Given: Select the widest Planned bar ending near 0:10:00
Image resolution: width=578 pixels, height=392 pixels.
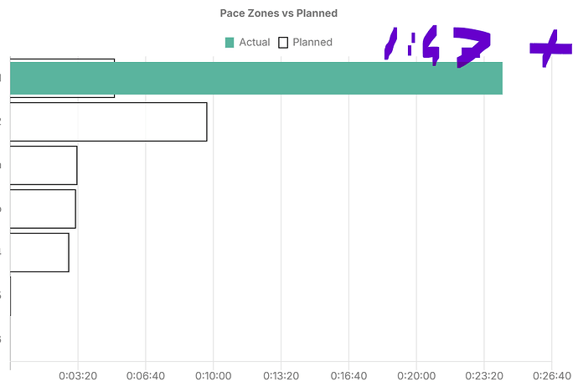Looking at the screenshot, I should click(x=108, y=122).
